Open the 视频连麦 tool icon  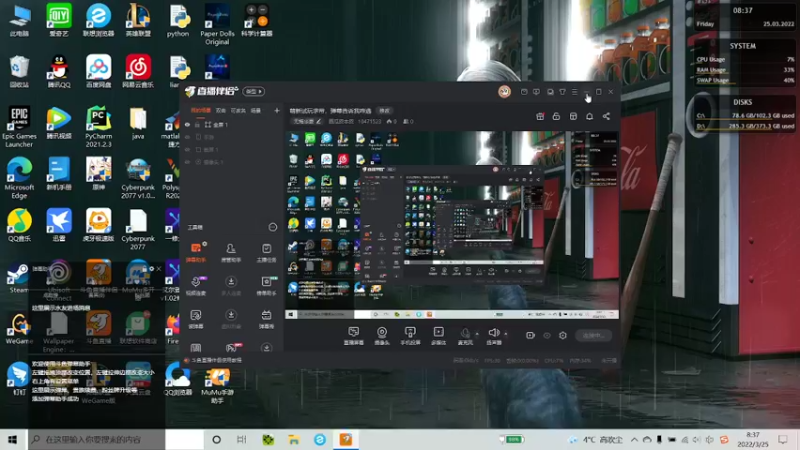pos(196,286)
